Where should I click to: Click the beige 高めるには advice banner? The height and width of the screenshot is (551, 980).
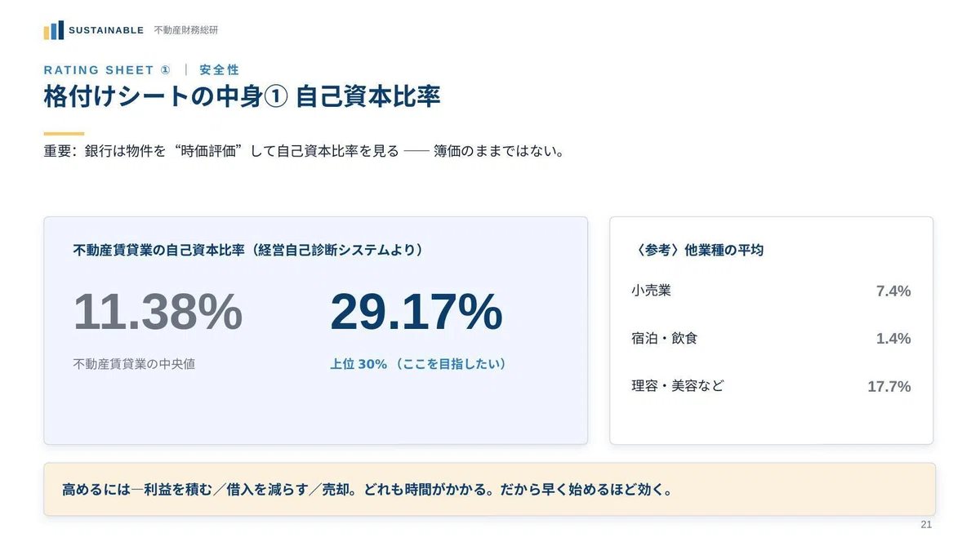pyautogui.click(x=489, y=490)
